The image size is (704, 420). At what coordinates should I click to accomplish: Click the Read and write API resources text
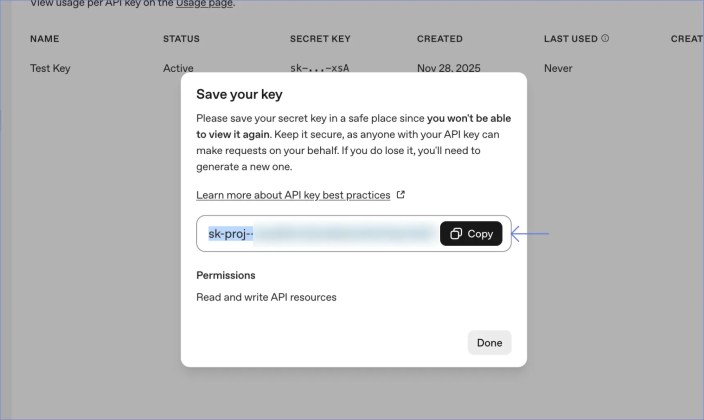tap(266, 297)
